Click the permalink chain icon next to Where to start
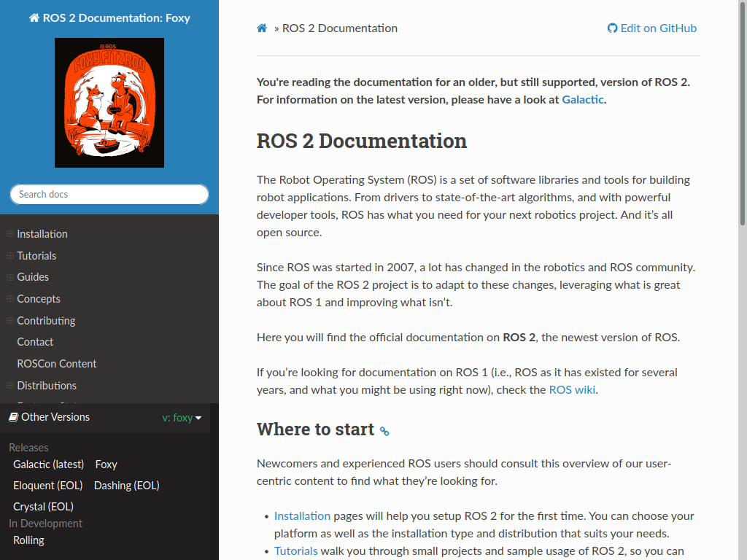The image size is (747, 560). [384, 431]
